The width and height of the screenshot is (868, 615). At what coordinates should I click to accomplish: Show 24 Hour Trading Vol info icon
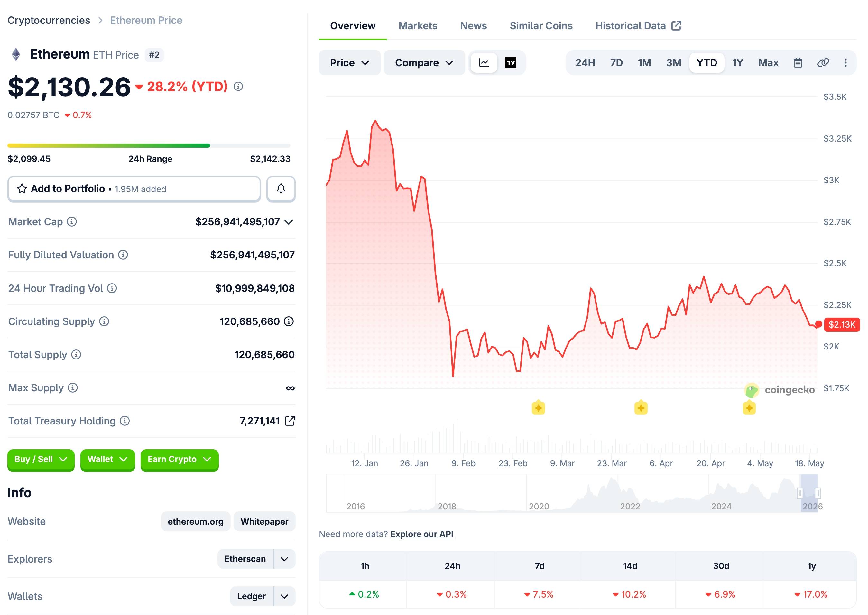coord(112,288)
